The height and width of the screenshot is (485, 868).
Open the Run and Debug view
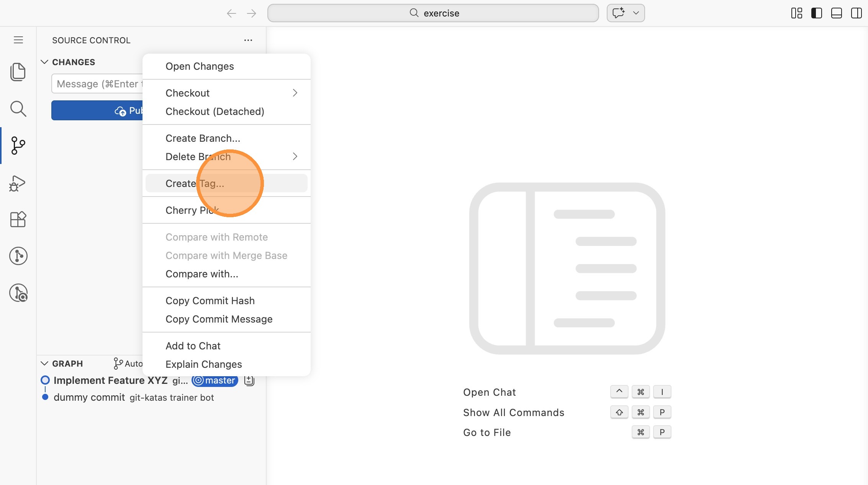pyautogui.click(x=18, y=183)
